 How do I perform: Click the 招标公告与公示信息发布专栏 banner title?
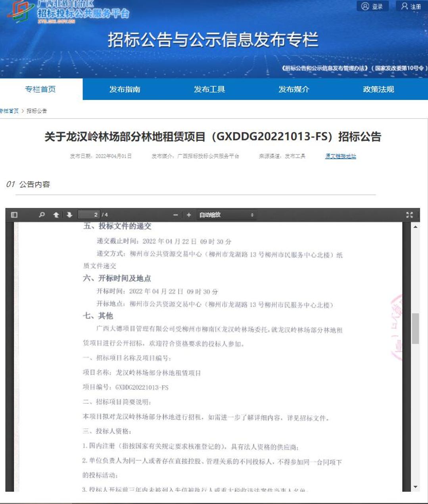click(213, 40)
